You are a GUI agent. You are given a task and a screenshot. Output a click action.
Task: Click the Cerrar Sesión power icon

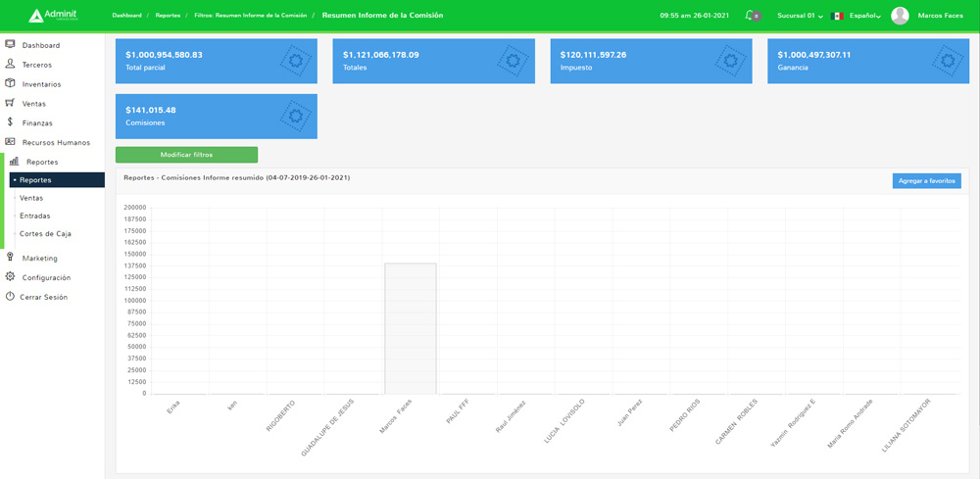(10, 297)
